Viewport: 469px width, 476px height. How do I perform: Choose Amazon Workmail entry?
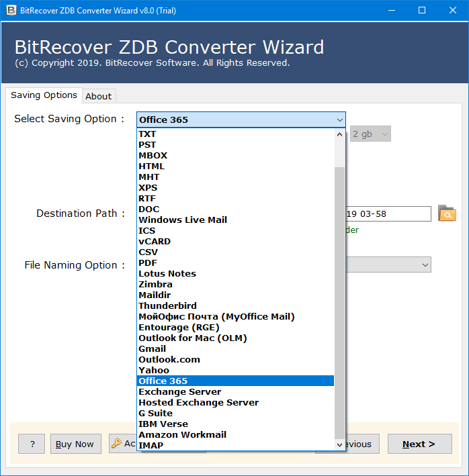[x=235, y=435]
